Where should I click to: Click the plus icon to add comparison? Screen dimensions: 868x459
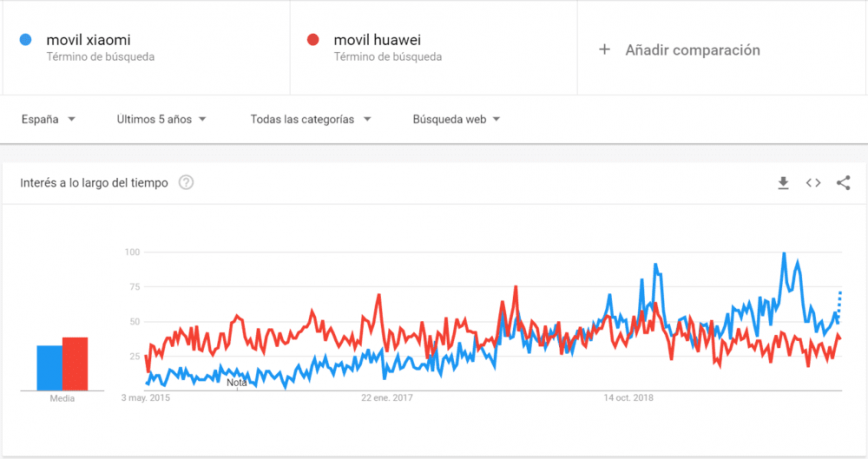[604, 50]
